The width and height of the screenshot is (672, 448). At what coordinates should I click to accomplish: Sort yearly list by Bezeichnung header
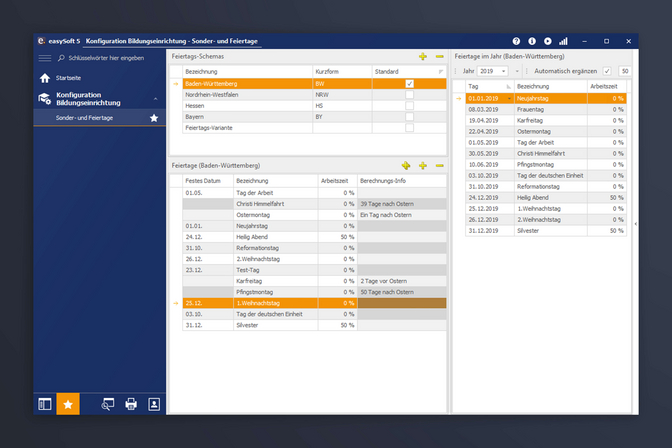(x=550, y=87)
